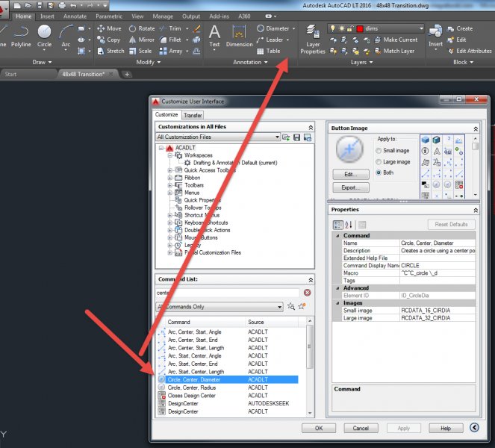Expand the Ribbon tree node
Image resolution: width=495 pixels, height=448 pixels.
click(170, 178)
